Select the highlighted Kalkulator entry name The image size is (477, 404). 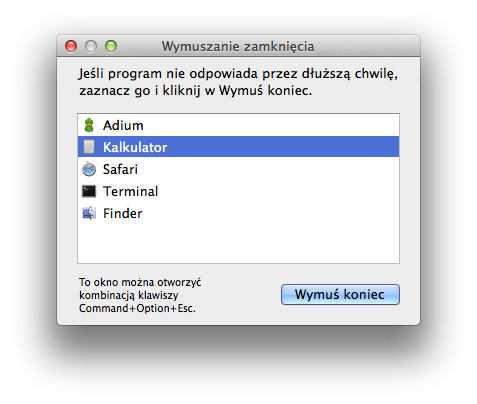(x=135, y=147)
